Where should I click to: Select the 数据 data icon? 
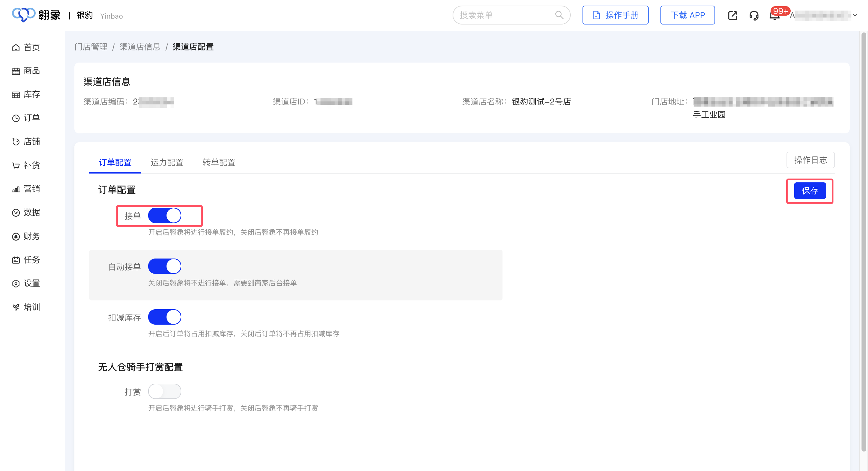click(16, 212)
